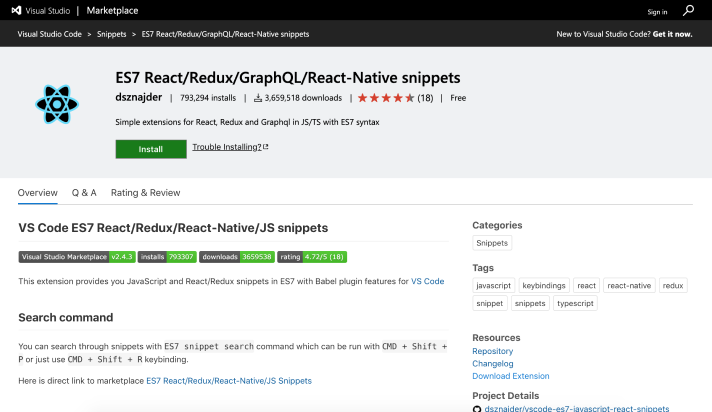Click the GitHub icon under Project Details
The height and width of the screenshot is (412, 712).
tap(477, 409)
